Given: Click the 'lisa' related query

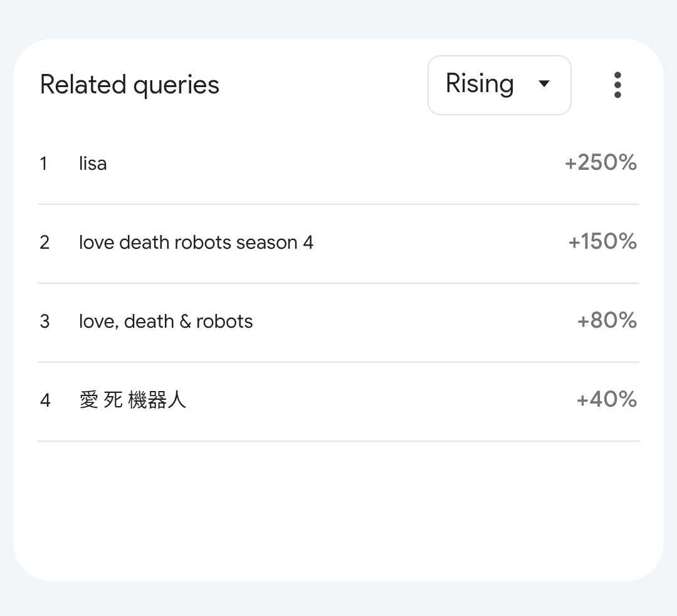Looking at the screenshot, I should (x=93, y=164).
